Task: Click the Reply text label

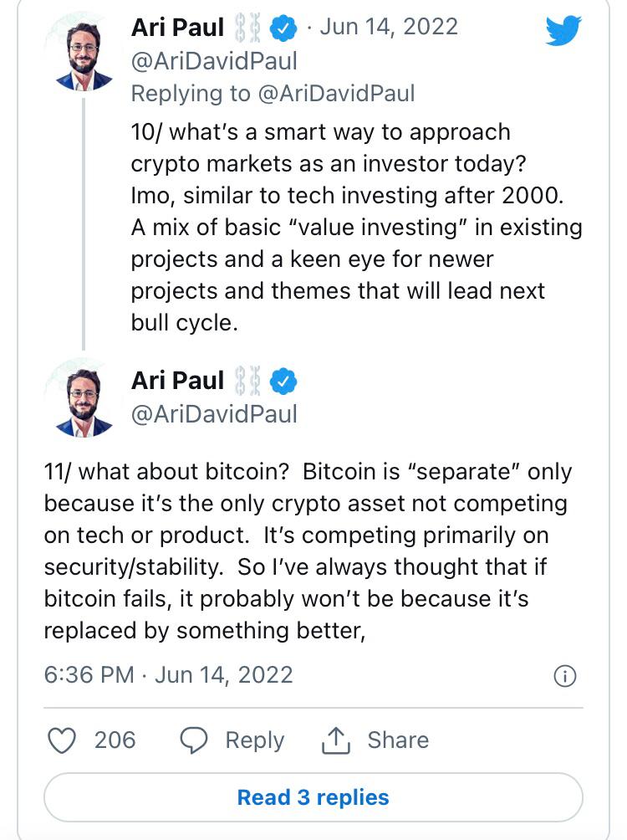Action: tap(254, 740)
